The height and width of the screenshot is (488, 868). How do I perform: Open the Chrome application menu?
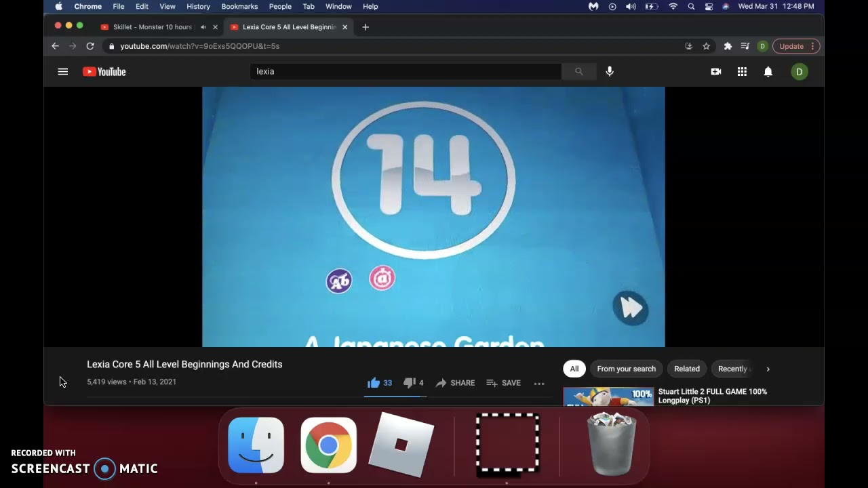tap(88, 7)
